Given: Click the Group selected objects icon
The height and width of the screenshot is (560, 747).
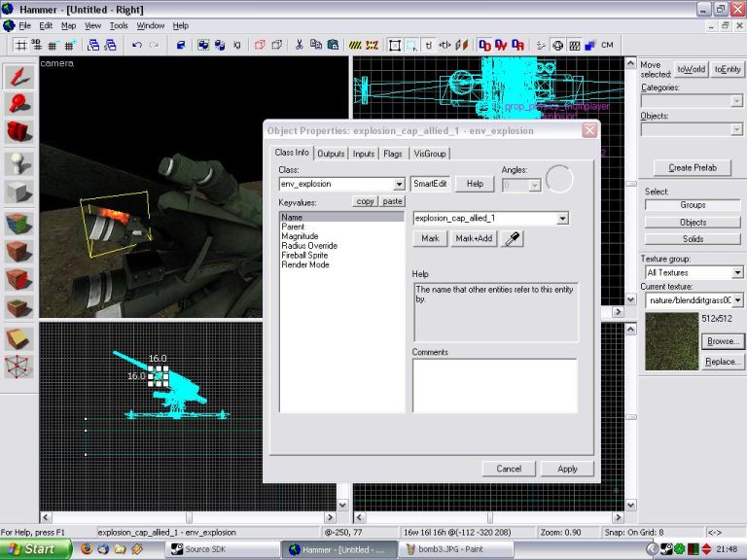Looking at the screenshot, I should pos(203,46).
